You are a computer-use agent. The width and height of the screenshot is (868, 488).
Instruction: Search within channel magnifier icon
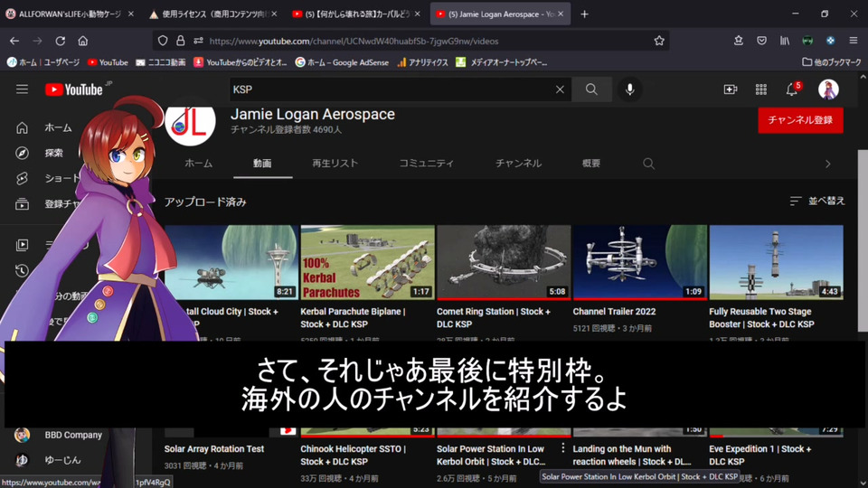648,164
